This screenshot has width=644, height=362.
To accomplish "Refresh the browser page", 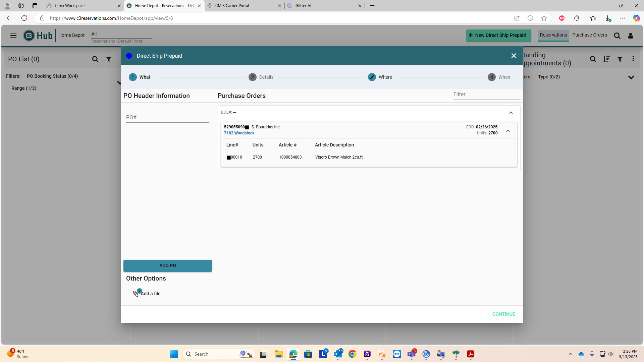I will pyautogui.click(x=24, y=18).
